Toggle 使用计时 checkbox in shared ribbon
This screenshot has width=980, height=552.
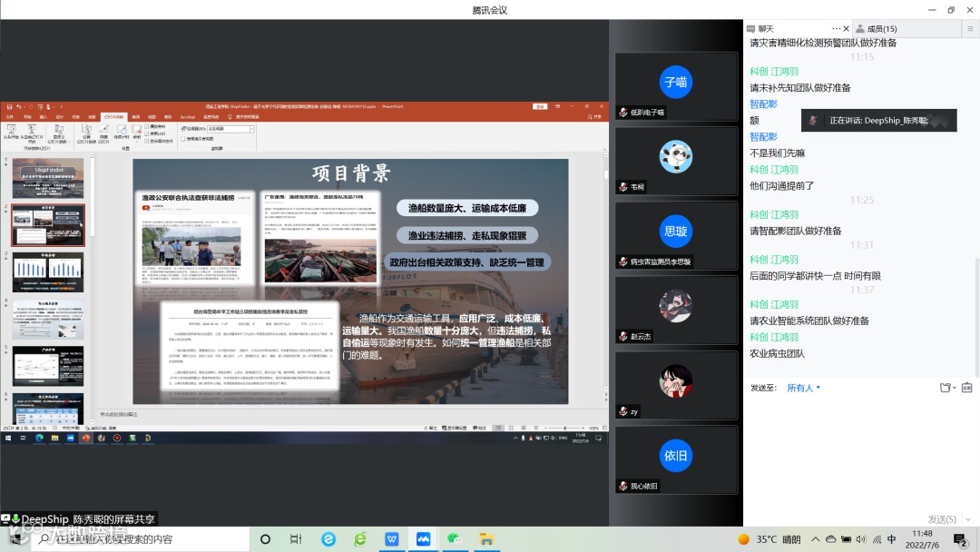[x=146, y=133]
